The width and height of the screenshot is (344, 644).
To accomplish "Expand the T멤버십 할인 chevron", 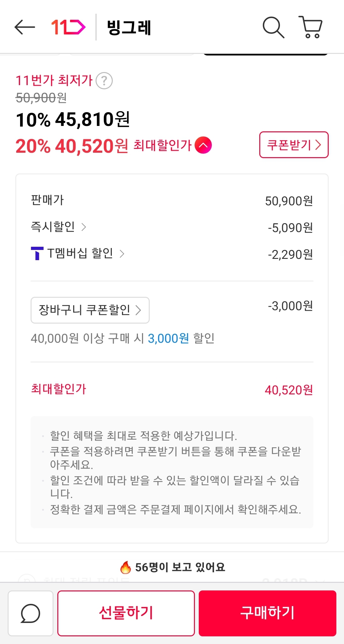I will coord(122,254).
